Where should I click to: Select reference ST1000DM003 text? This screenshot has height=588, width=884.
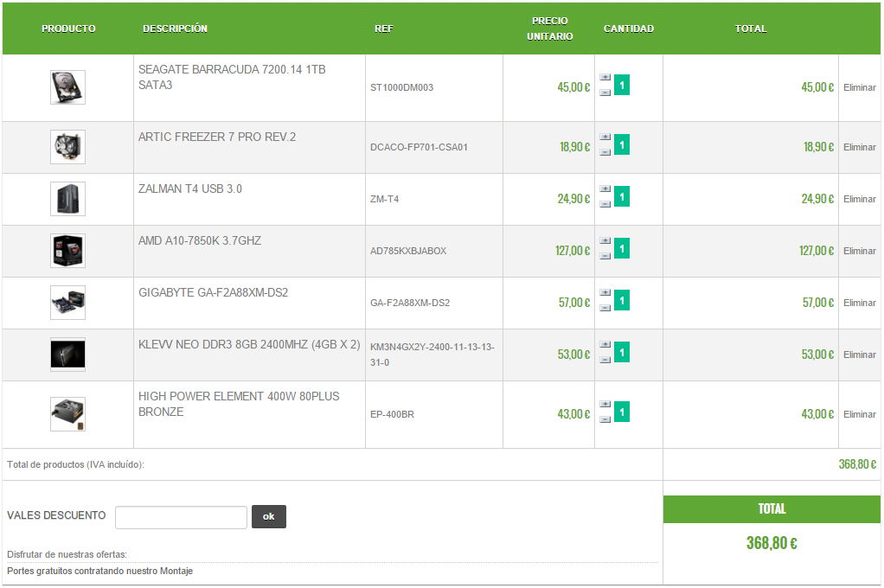tap(401, 87)
